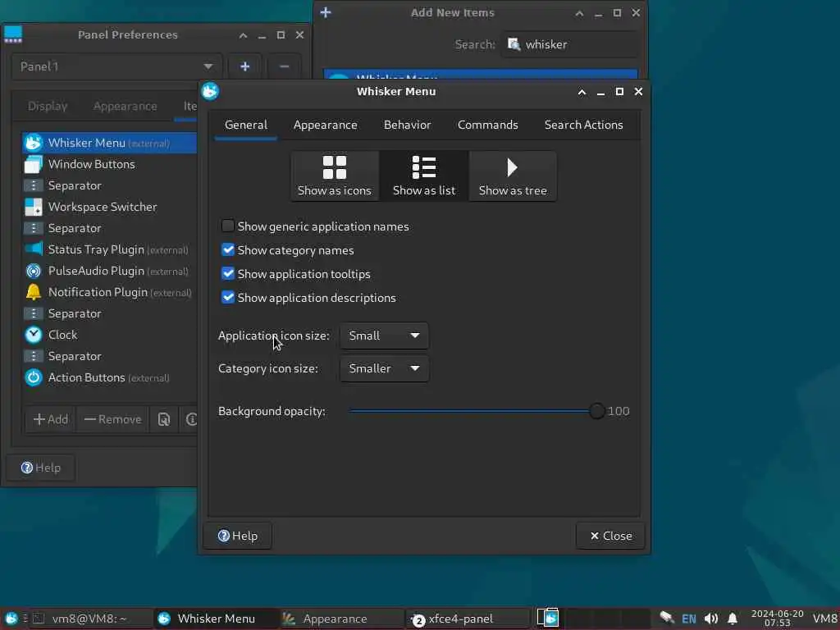This screenshot has width=840, height=630.
Task: Click Notification Plugin bell icon in list
Action: (33, 292)
